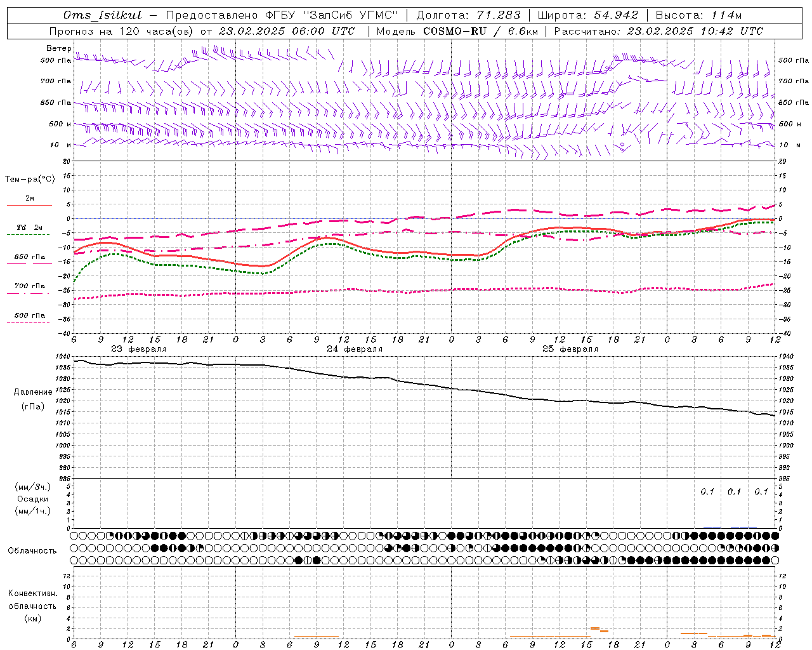The width and height of the screenshot is (812, 650).
Task: Select the Модель COSMO-RU / 6.6км label
Action: 457,31
